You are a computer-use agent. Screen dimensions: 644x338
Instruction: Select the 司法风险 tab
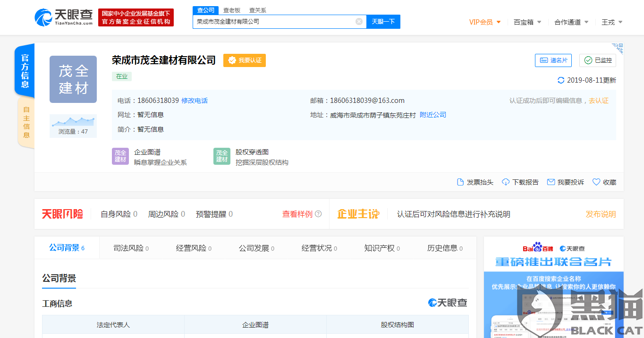click(x=131, y=248)
